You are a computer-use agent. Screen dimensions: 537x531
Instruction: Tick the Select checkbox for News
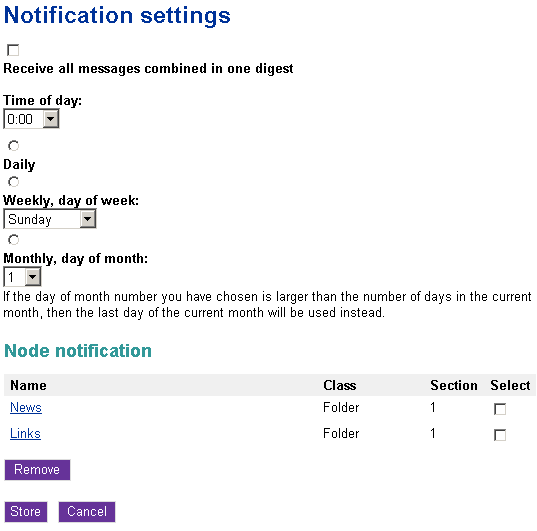500,409
